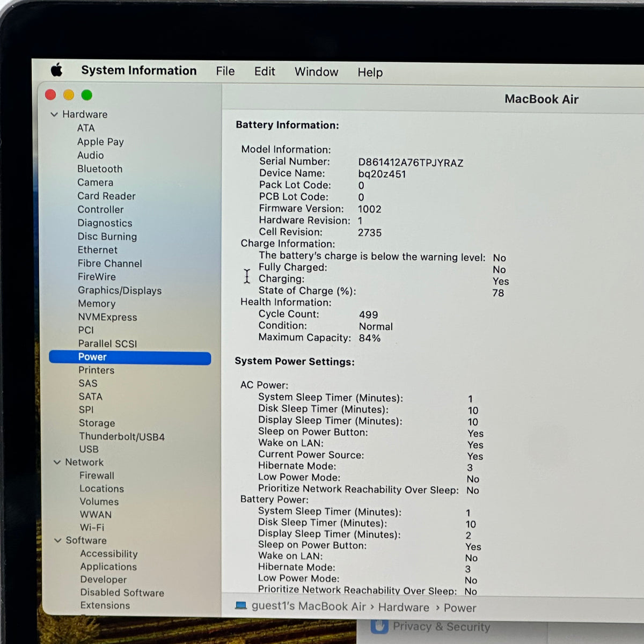This screenshot has height=644, width=644.
Task: Select Graphics/Displays in the sidebar
Action: [x=120, y=290]
